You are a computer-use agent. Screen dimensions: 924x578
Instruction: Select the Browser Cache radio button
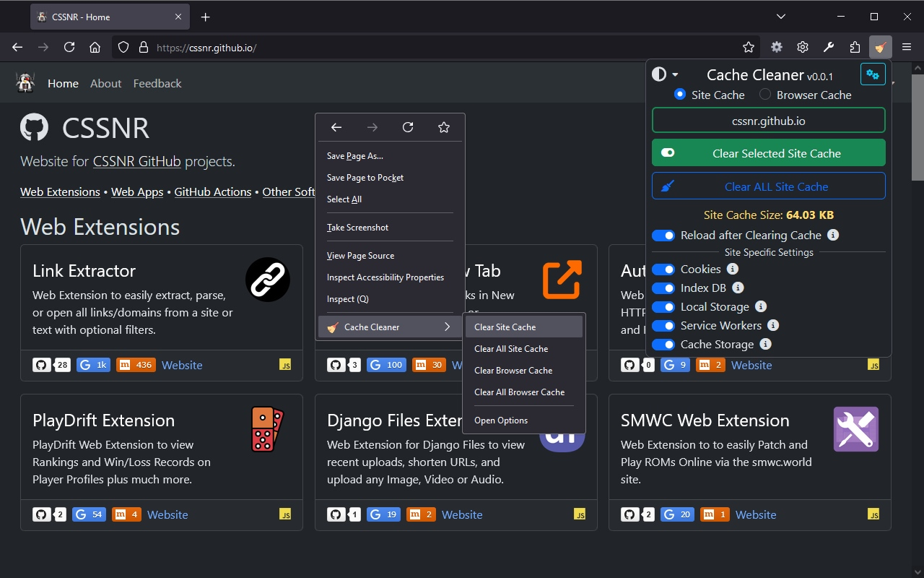(764, 95)
